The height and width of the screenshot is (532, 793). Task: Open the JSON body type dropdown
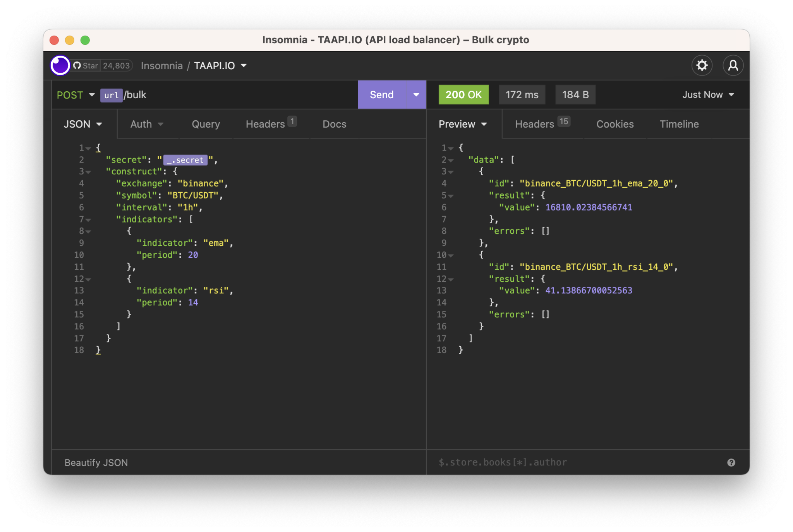(83, 124)
